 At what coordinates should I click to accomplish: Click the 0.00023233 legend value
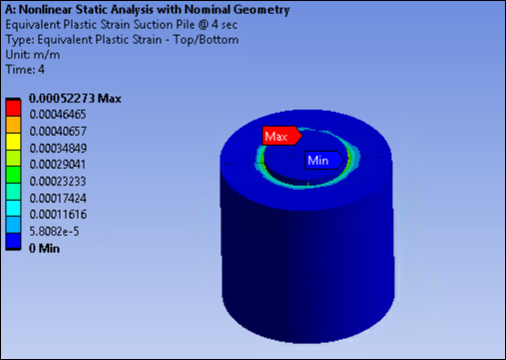pyautogui.click(x=58, y=181)
